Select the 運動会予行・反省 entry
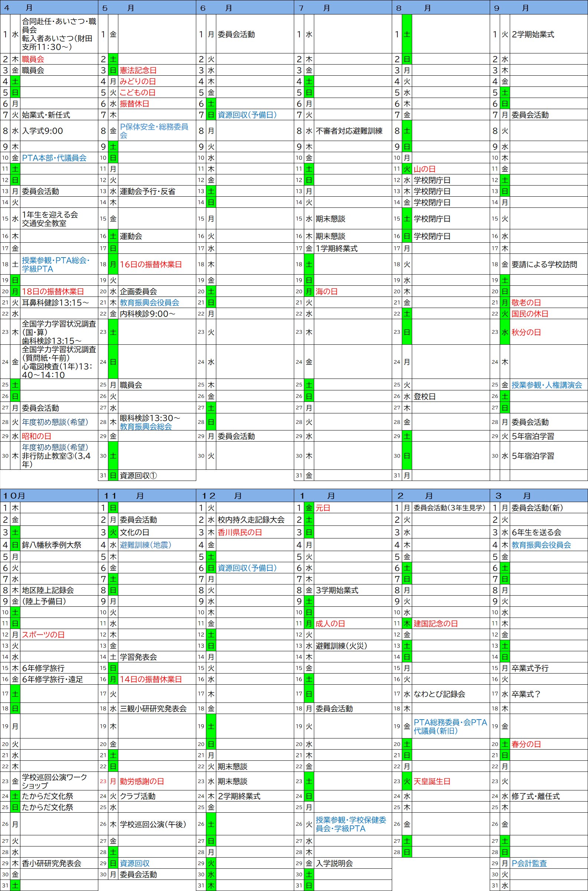This screenshot has width=588, height=891. click(147, 191)
